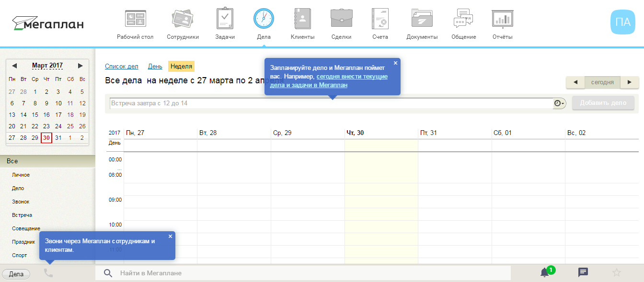Click the Ср, 29 column header

(x=282, y=133)
